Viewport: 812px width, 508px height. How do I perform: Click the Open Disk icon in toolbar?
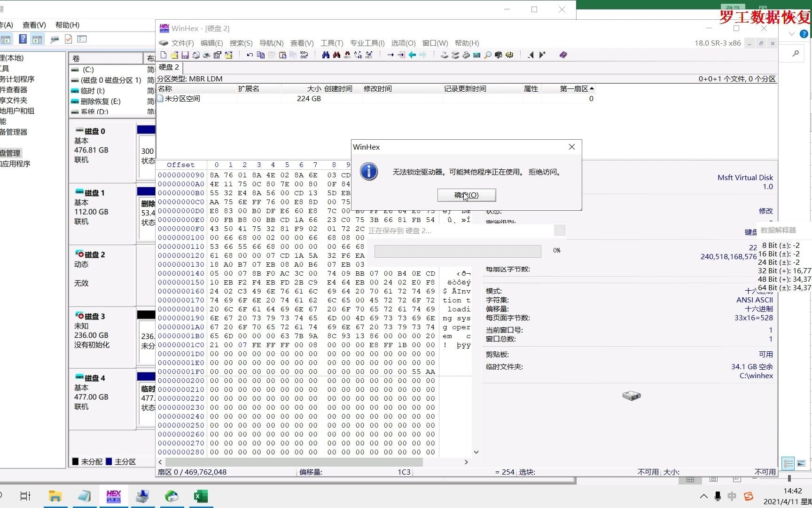point(444,55)
